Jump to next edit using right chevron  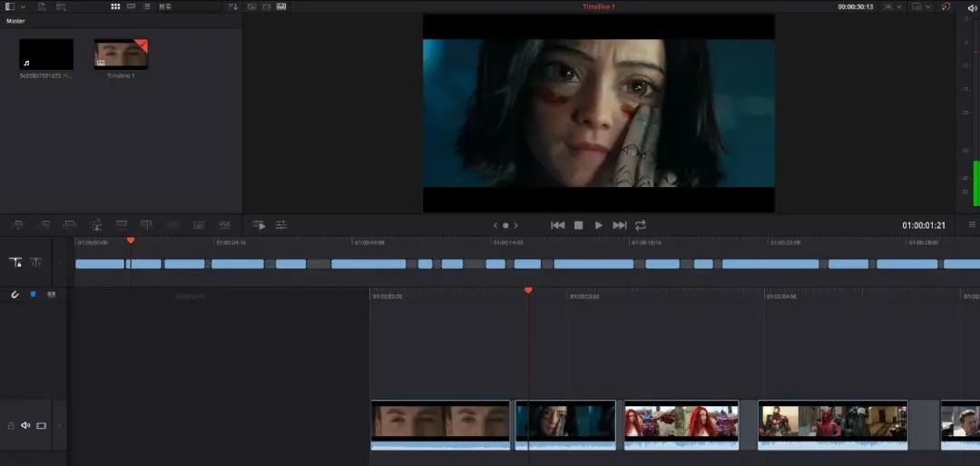click(516, 225)
